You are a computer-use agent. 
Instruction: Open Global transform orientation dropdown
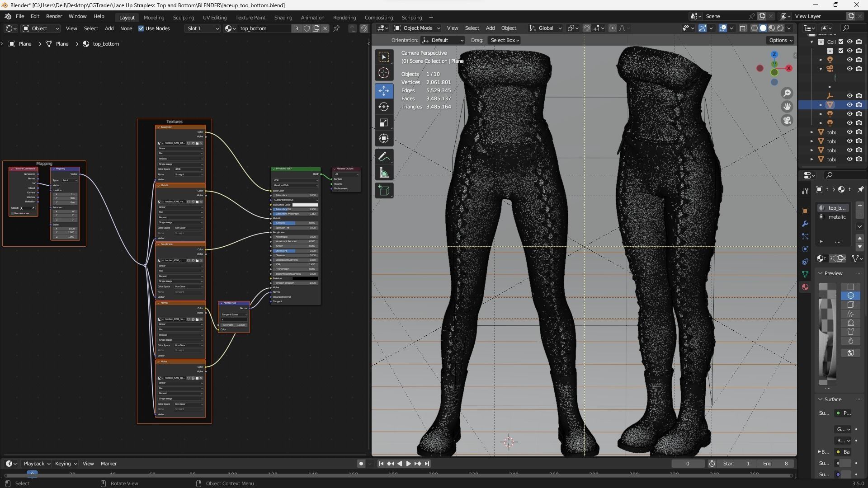click(x=545, y=28)
